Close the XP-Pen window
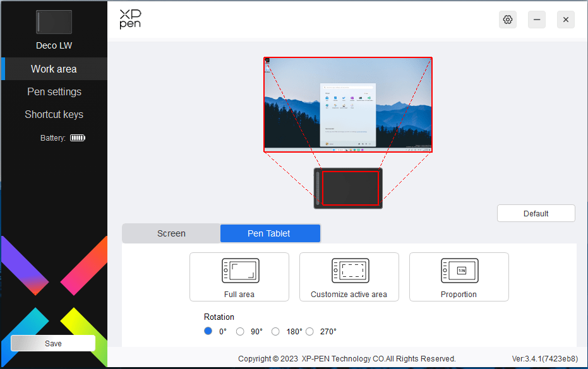The height and width of the screenshot is (369, 588). click(x=565, y=20)
